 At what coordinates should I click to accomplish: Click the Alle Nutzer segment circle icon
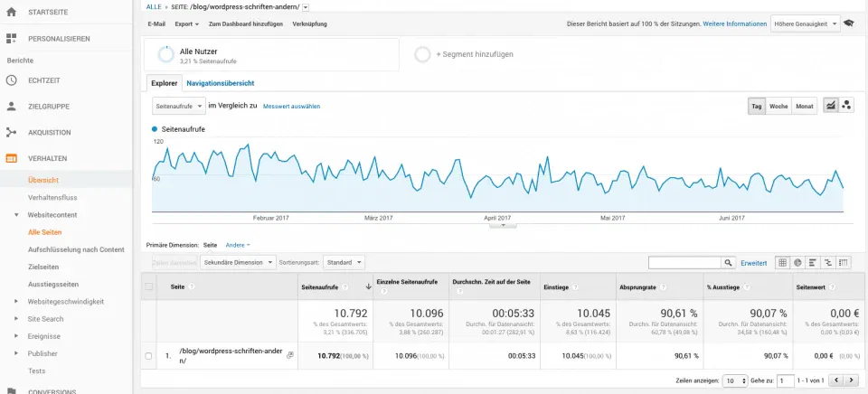[165, 55]
